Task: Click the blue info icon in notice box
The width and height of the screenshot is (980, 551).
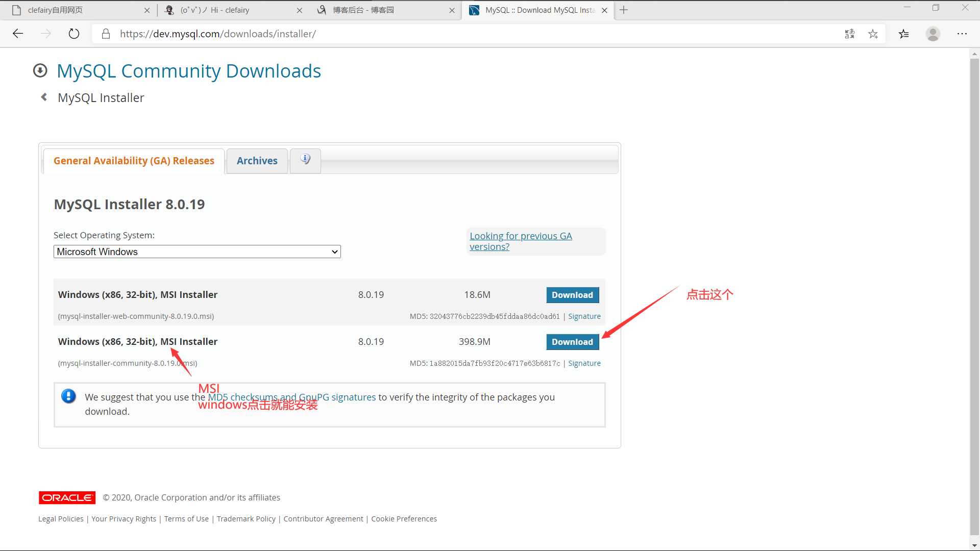Action: [x=68, y=396]
